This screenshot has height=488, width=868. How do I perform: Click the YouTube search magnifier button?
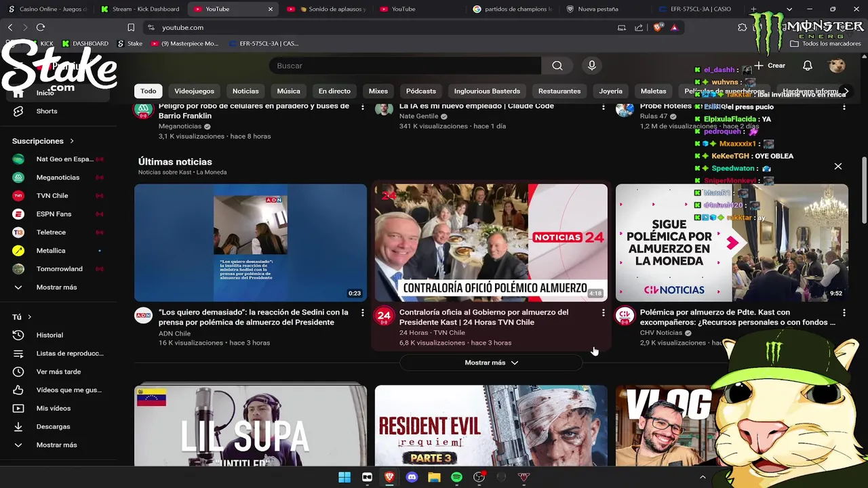point(557,66)
